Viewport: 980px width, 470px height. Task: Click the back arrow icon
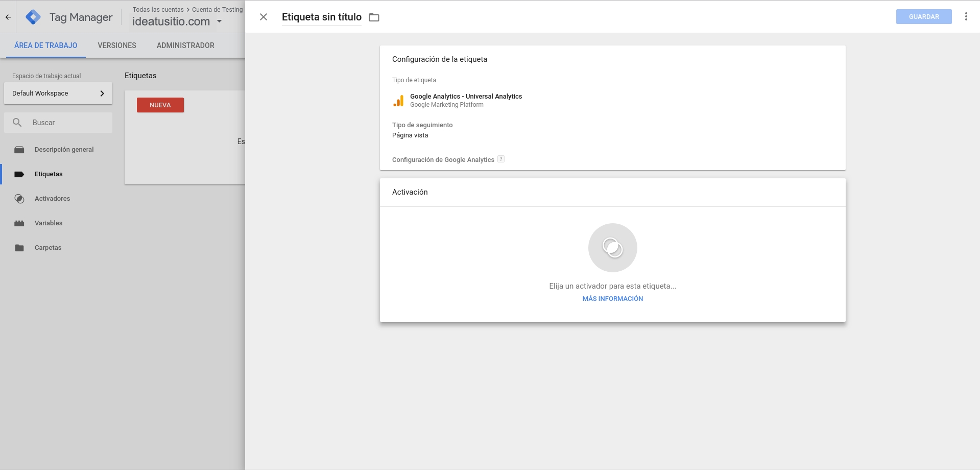point(8,17)
